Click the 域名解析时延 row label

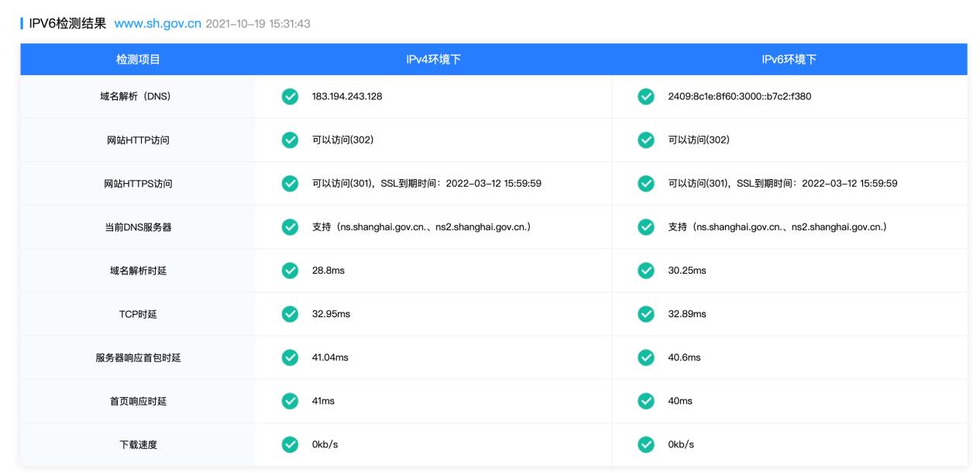pyautogui.click(x=138, y=271)
